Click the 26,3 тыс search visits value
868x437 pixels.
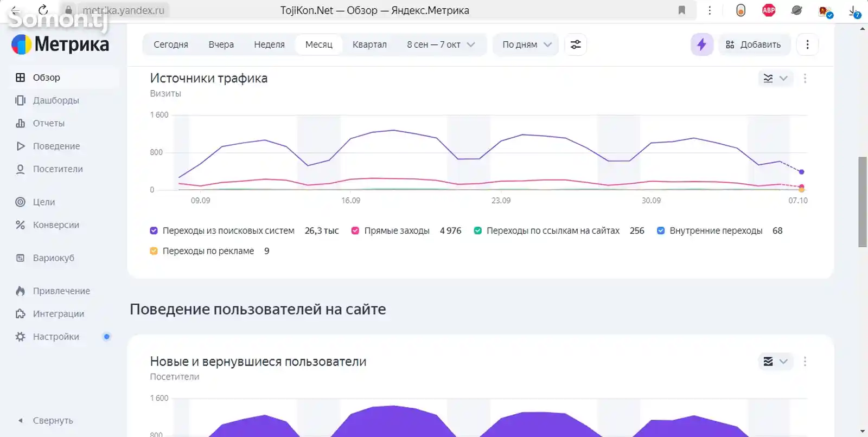pos(322,230)
